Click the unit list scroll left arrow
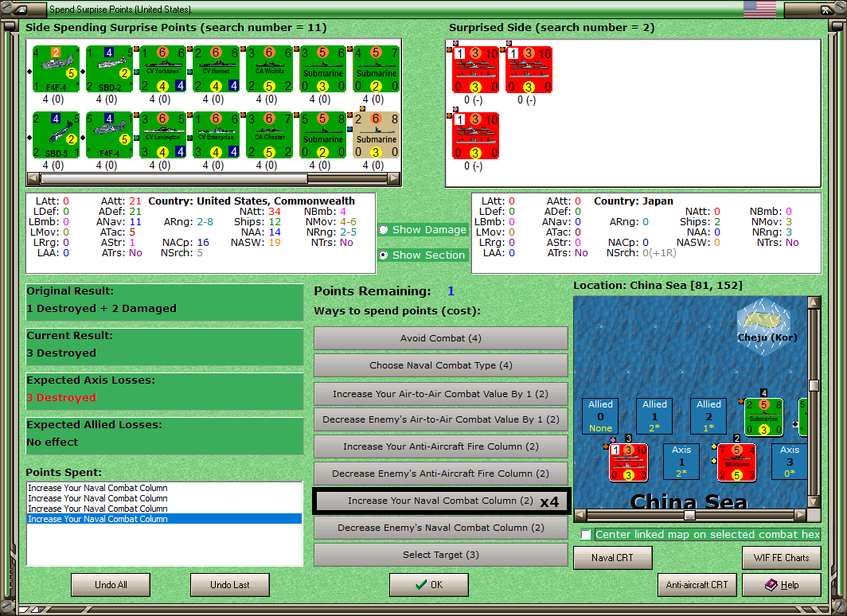The height and width of the screenshot is (616, 847). pos(33,177)
